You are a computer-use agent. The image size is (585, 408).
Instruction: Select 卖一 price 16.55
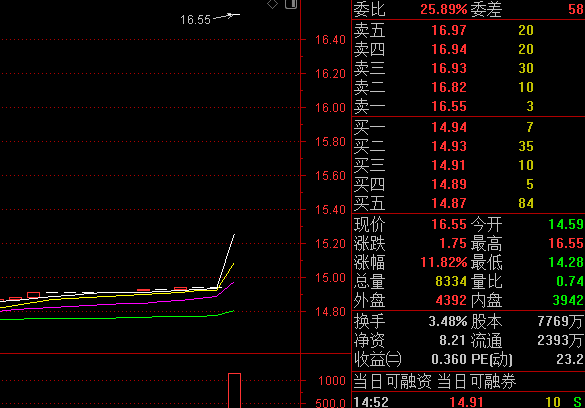[449, 106]
